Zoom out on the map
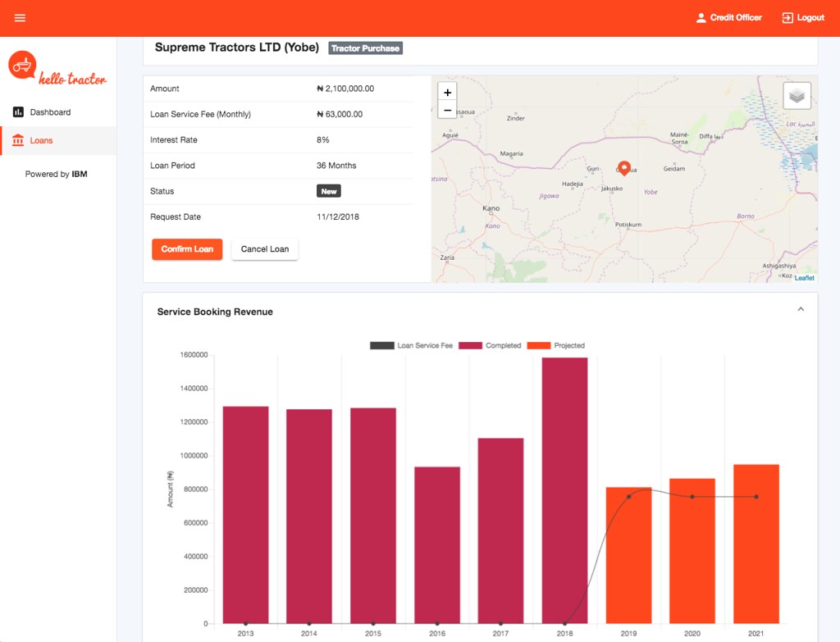 [x=447, y=111]
